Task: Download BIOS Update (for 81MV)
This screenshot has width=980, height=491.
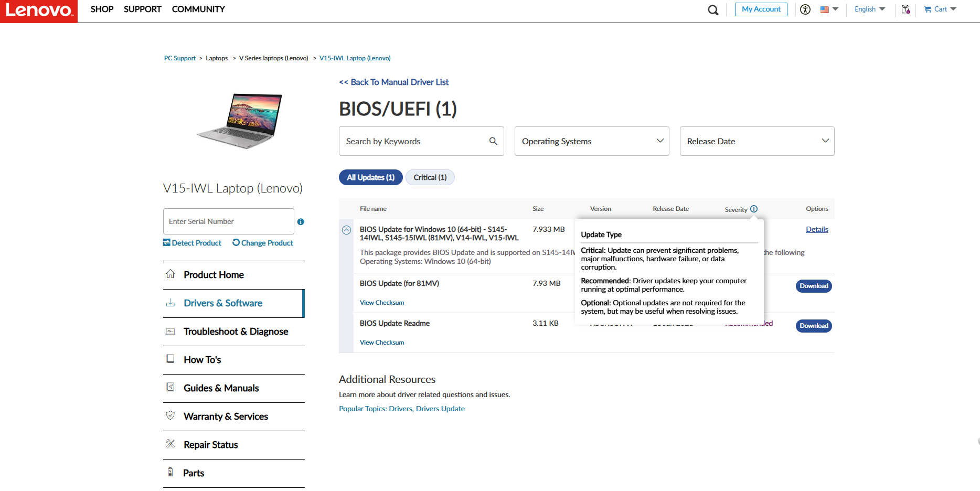Action: [814, 286]
